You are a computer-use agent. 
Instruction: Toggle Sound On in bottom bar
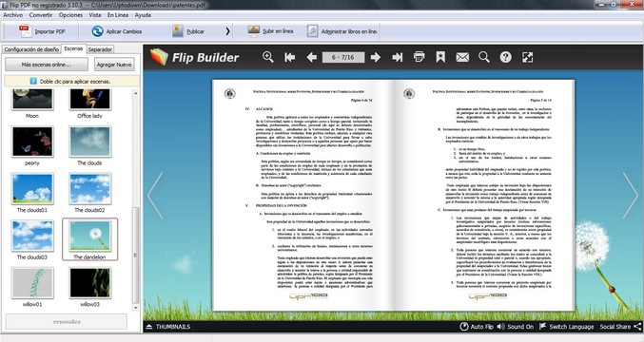point(515,327)
